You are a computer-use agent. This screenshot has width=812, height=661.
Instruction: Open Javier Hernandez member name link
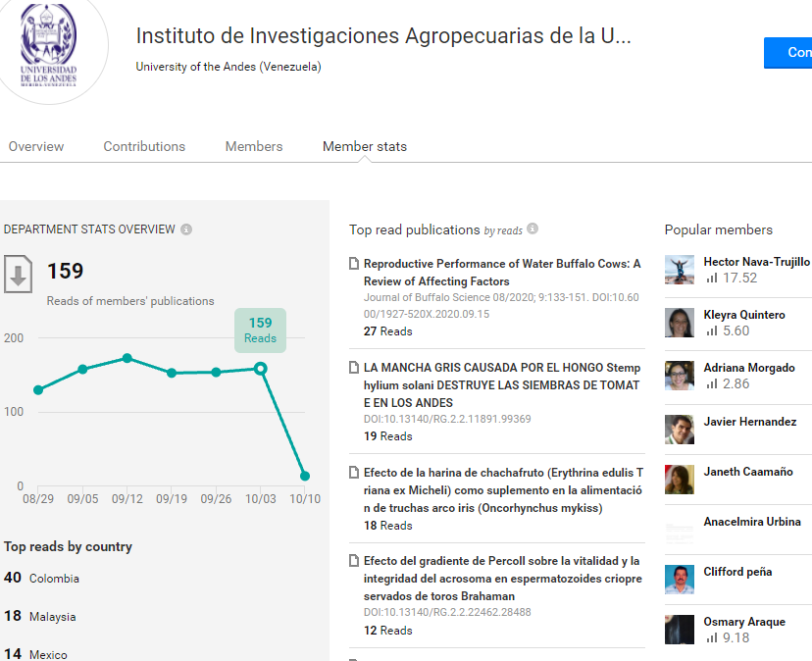tap(750, 421)
